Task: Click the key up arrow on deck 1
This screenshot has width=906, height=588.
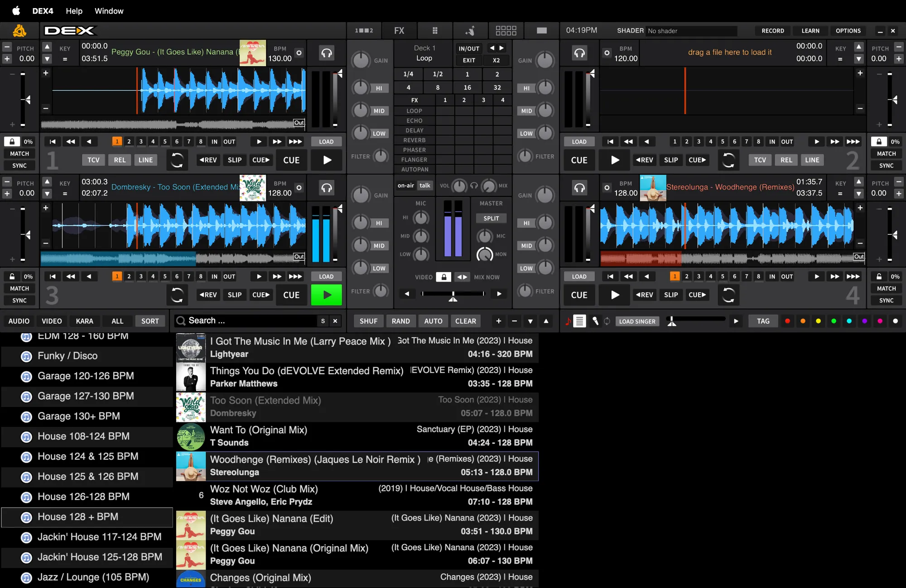Action: point(47,47)
